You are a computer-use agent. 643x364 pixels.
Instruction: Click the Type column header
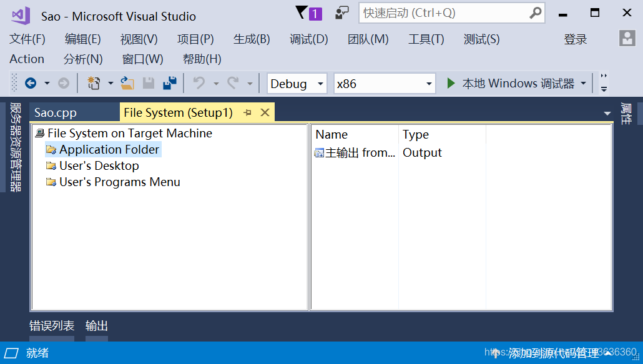coord(442,134)
